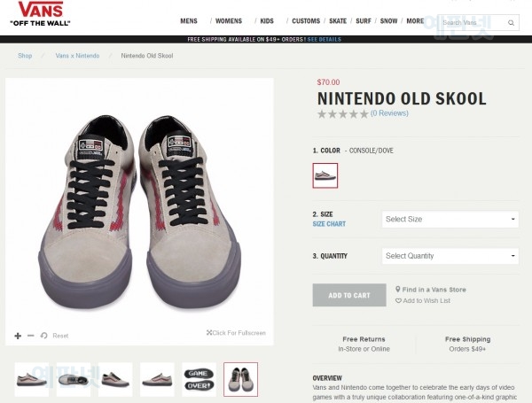Click the main product shoe image
532x403 pixels.
click(x=139, y=212)
